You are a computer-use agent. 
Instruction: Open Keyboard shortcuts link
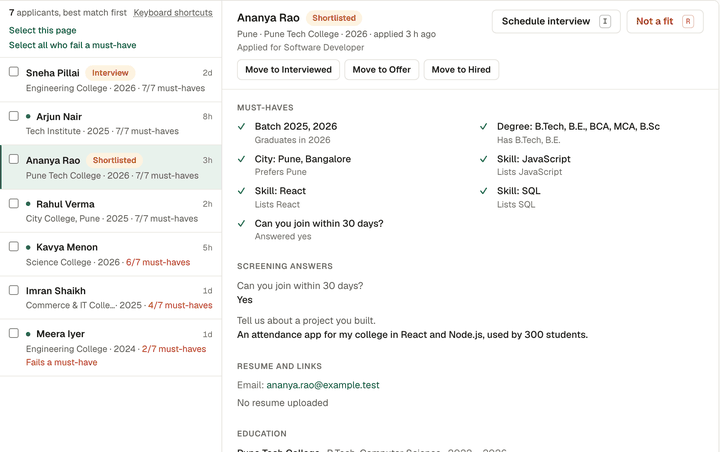[x=173, y=13]
